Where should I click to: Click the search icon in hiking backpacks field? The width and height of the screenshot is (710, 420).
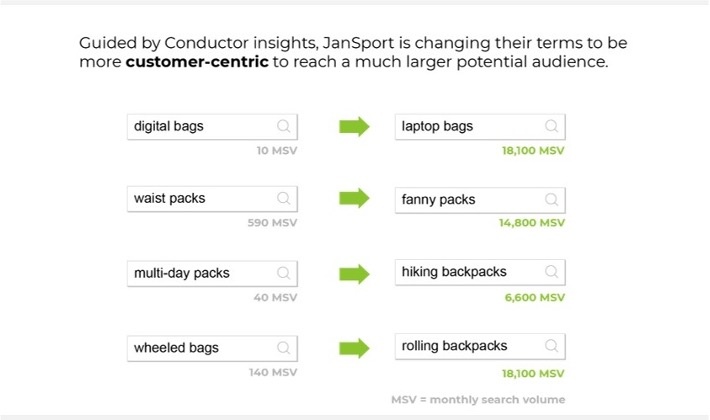551,272
